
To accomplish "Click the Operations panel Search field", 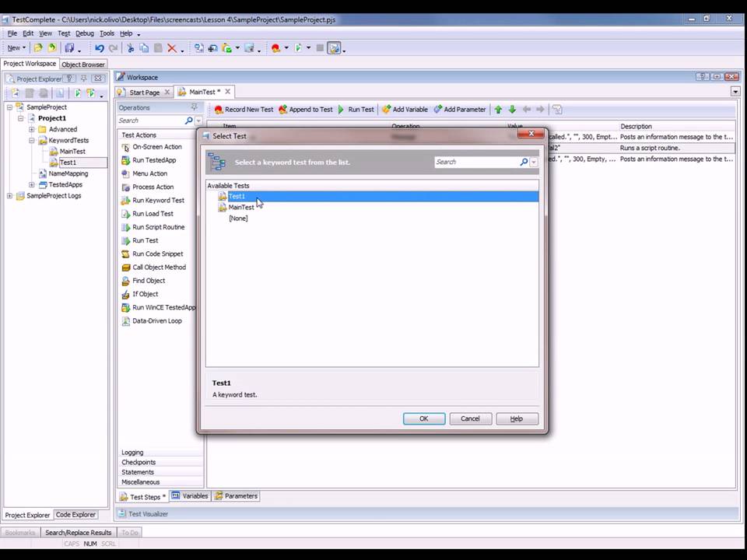I will click(150, 121).
